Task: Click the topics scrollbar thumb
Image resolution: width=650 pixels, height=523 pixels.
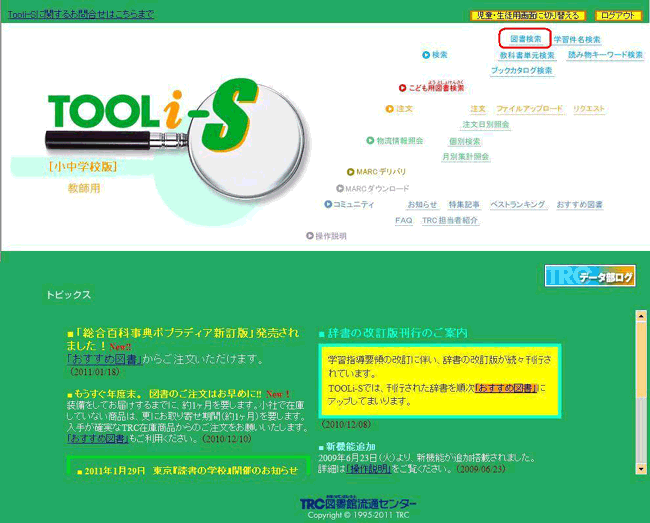Action: click(641, 358)
